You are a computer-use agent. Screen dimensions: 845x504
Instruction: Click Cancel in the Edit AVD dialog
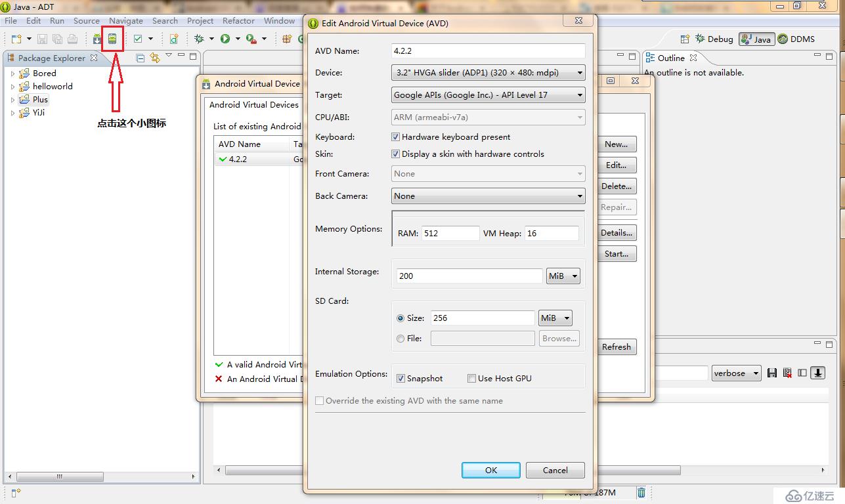(555, 470)
